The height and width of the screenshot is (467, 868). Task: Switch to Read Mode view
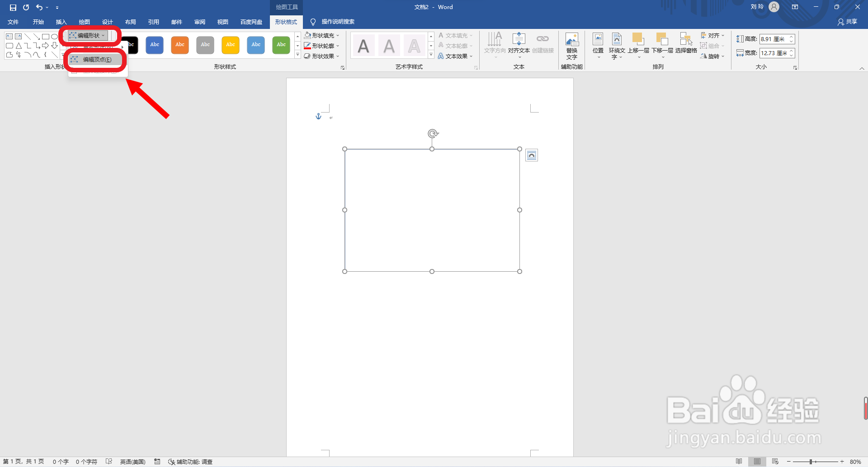[739, 462]
